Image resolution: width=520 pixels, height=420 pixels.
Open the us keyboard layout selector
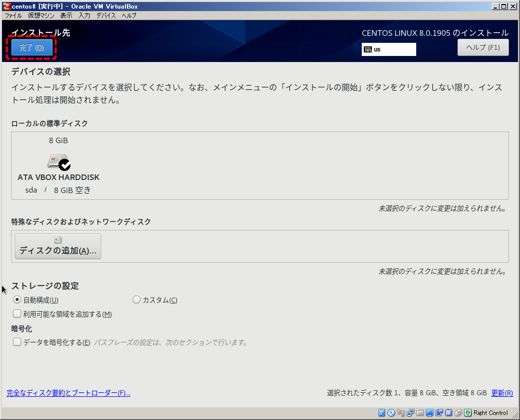click(x=388, y=49)
